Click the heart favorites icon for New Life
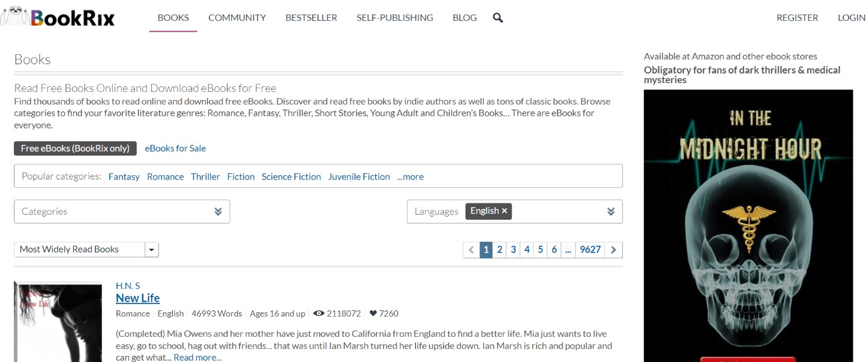This screenshot has height=362, width=868. (373, 314)
